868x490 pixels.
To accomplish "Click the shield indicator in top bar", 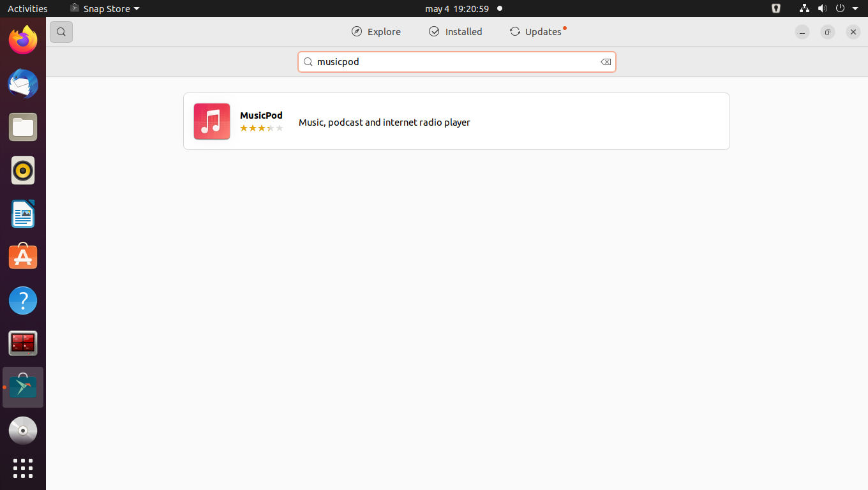I will (x=776, y=8).
